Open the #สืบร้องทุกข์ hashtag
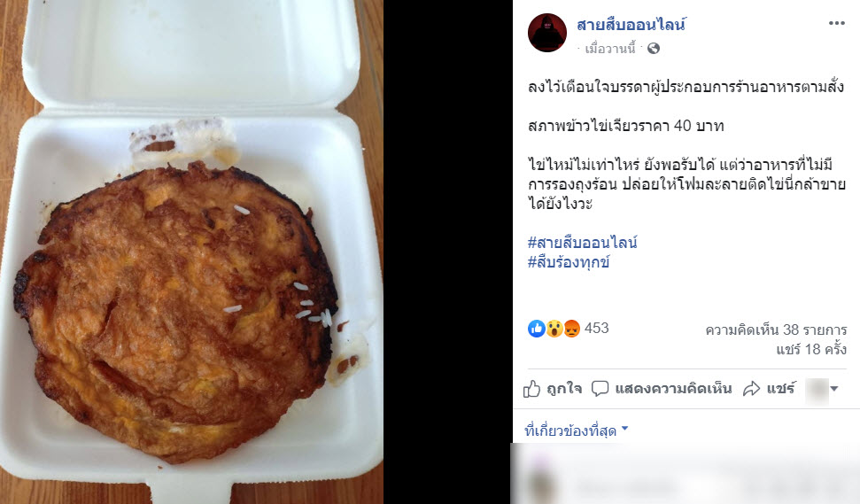The height and width of the screenshot is (504, 860). tap(569, 262)
